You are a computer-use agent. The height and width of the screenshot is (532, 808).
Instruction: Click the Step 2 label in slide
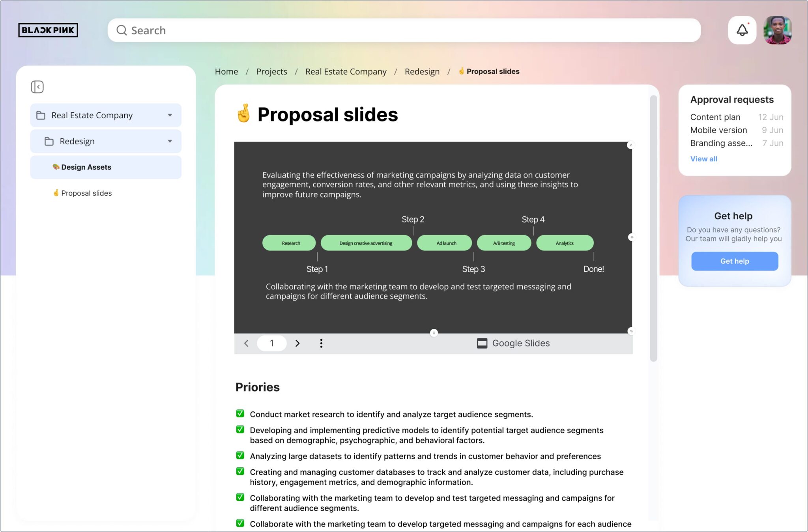(413, 219)
